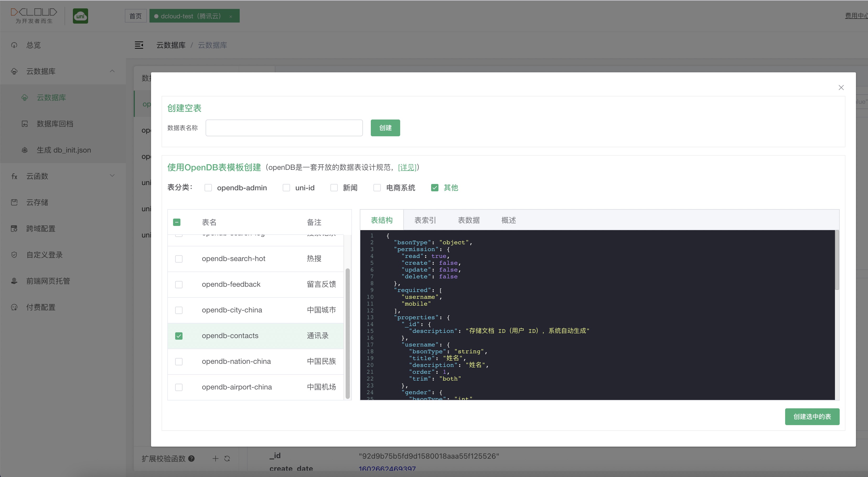This screenshot has width=868, height=477.
Task: Check opendb-airport-china row checkbox
Action: 179,387
